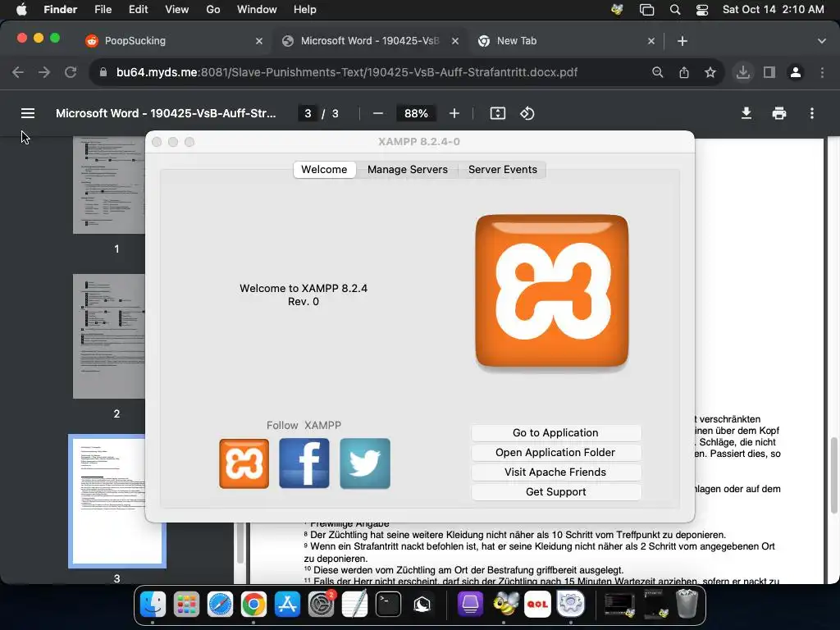Open App Store from the Dock

(288, 605)
